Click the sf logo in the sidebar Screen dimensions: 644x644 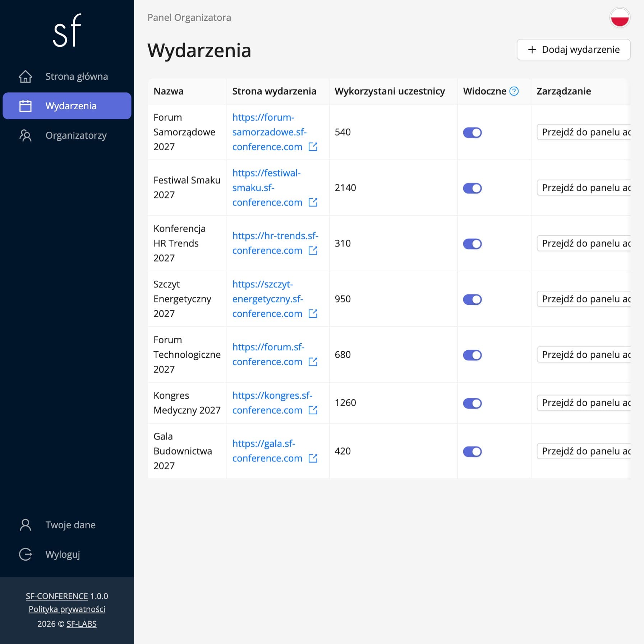[x=67, y=31]
